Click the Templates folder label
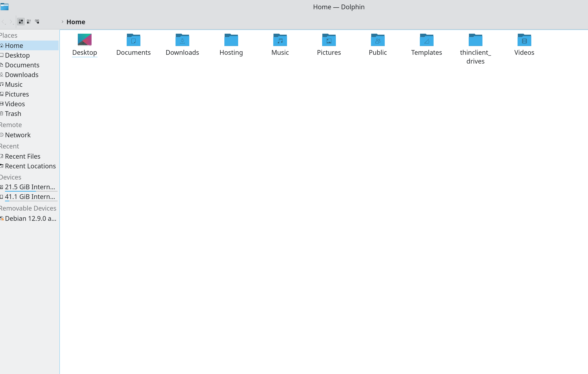 (x=426, y=52)
